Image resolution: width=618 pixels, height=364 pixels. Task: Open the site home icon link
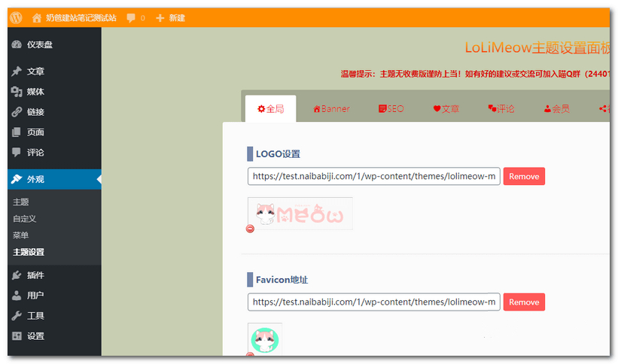[x=37, y=17]
